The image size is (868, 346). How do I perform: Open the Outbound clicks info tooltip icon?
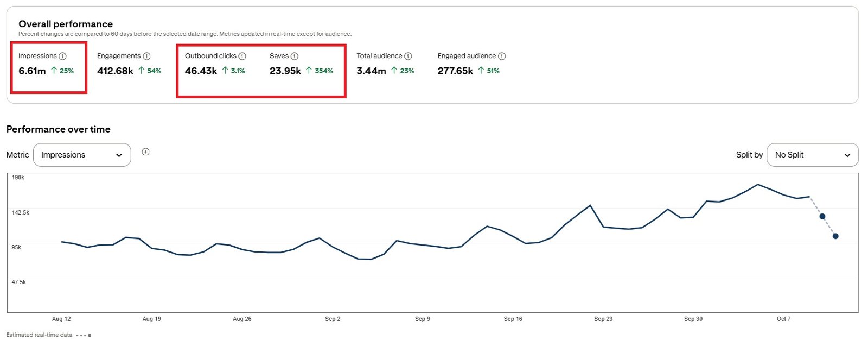pyautogui.click(x=242, y=56)
